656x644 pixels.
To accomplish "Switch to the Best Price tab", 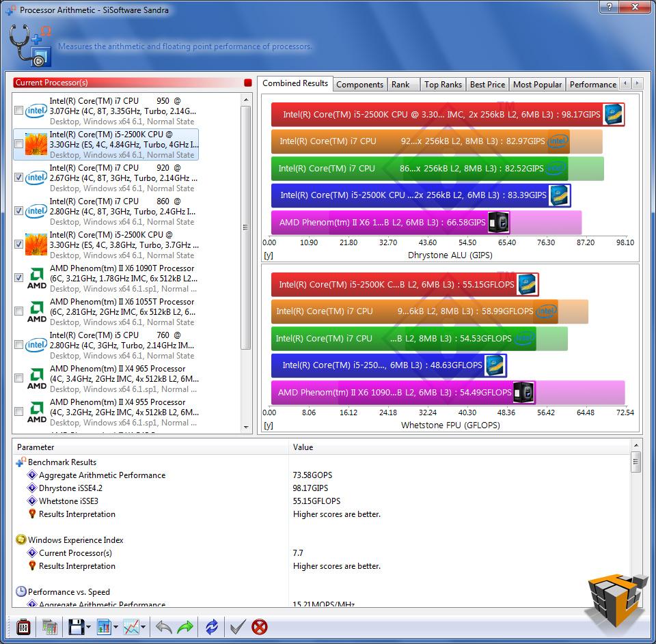I will (487, 85).
